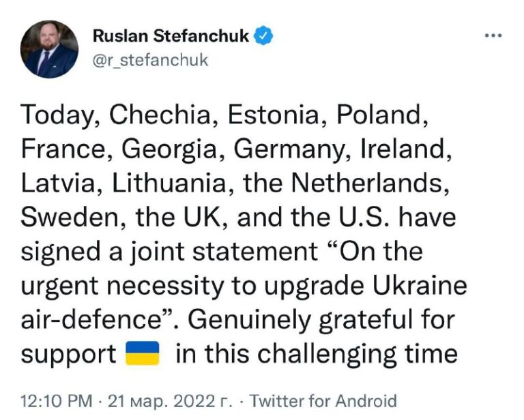Click the word air-defence in the tweet
The width and height of the screenshot is (524, 420).
pyautogui.click(x=90, y=320)
